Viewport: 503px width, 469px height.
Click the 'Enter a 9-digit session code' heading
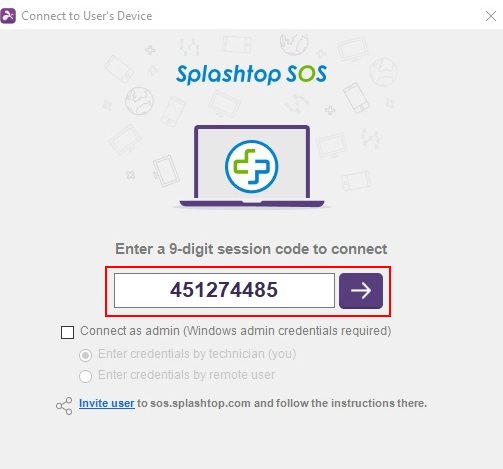[x=251, y=249]
